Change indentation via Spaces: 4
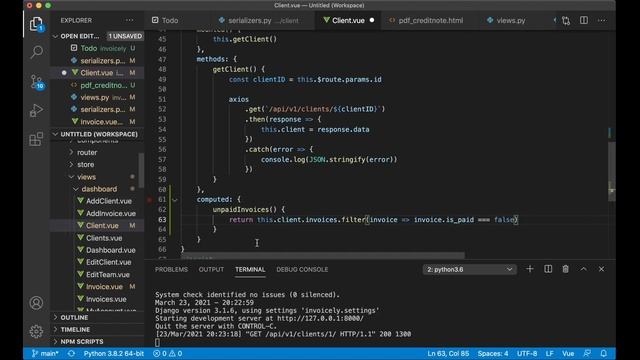640x360 pixels. click(x=493, y=353)
